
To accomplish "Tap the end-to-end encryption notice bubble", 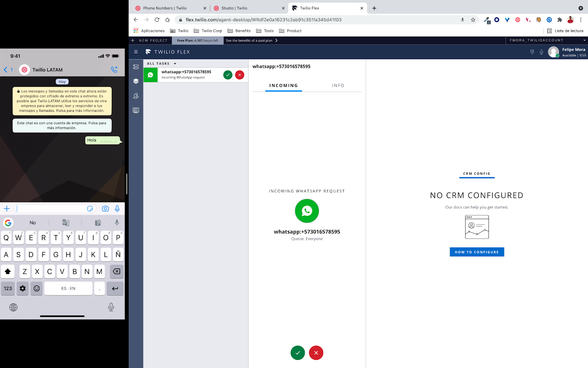I will click(62, 101).
